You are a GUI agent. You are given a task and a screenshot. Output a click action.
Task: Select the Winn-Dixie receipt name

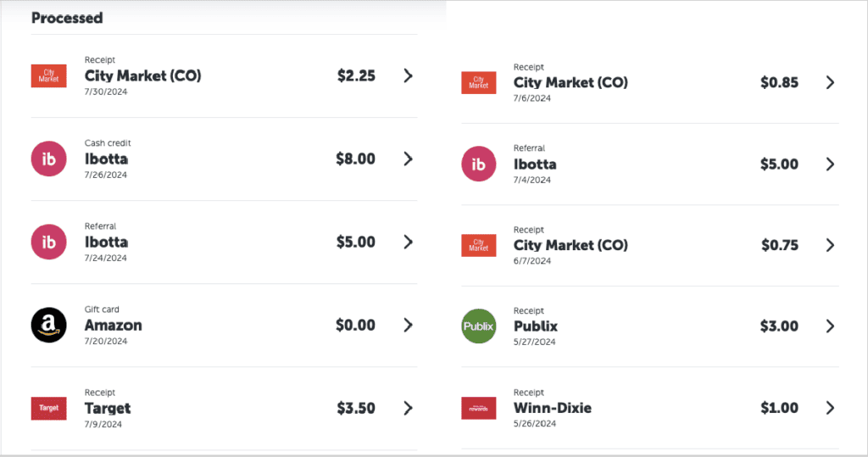click(553, 408)
